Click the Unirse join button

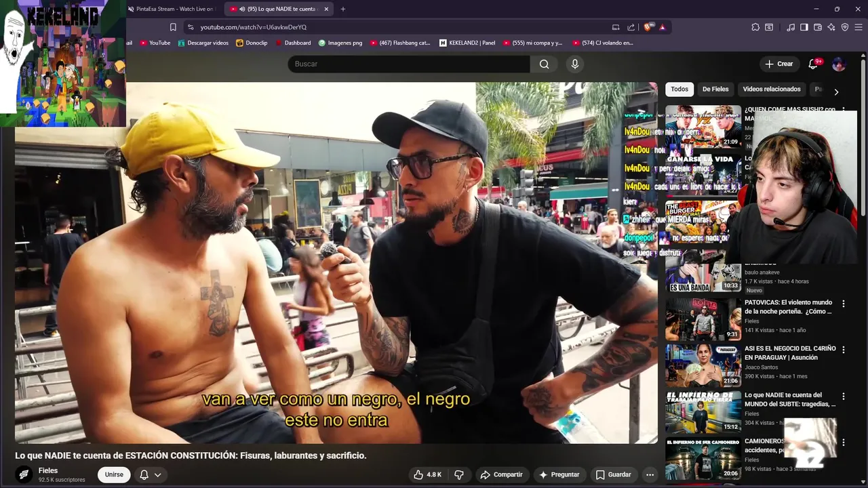tap(114, 474)
